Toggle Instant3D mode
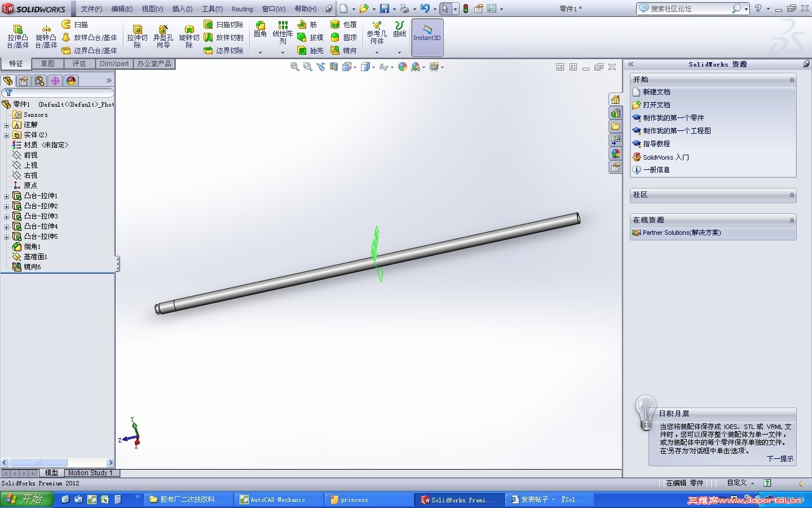 pos(427,36)
